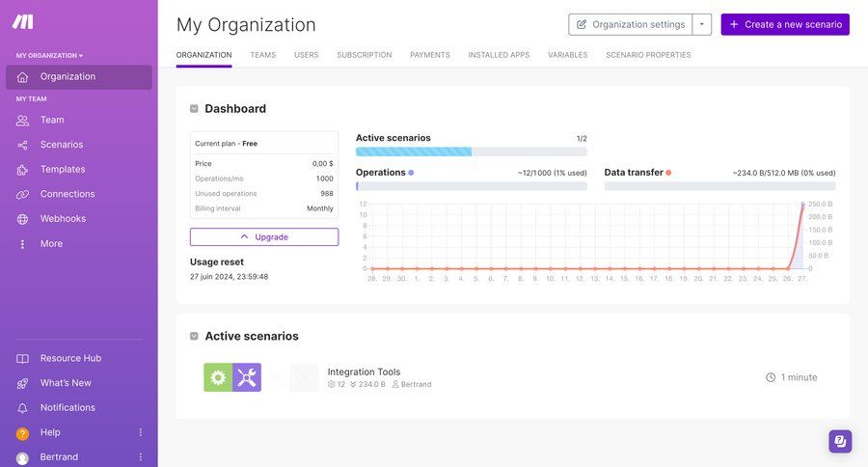Switch to the Organization tab
The width and height of the screenshot is (868, 467).
coord(203,55)
